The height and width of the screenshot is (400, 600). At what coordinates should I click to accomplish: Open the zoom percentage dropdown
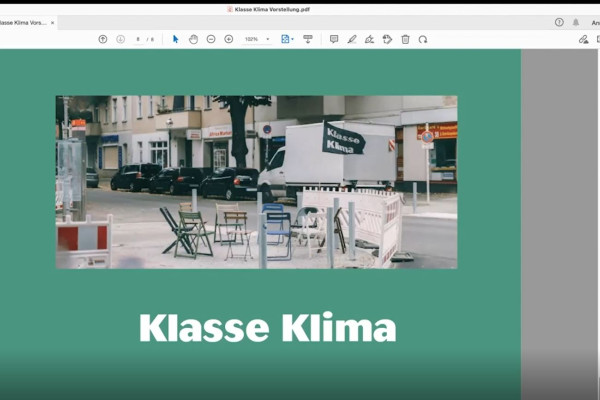(x=268, y=39)
